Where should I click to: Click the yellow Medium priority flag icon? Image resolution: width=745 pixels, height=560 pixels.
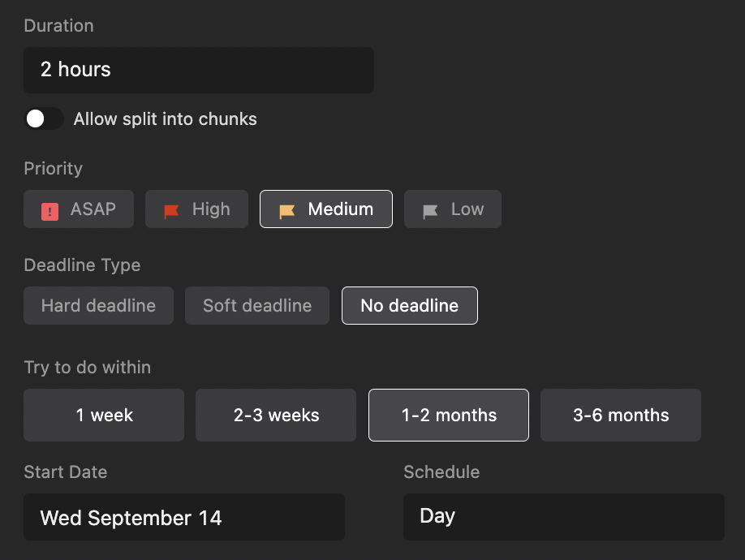pyautogui.click(x=286, y=211)
